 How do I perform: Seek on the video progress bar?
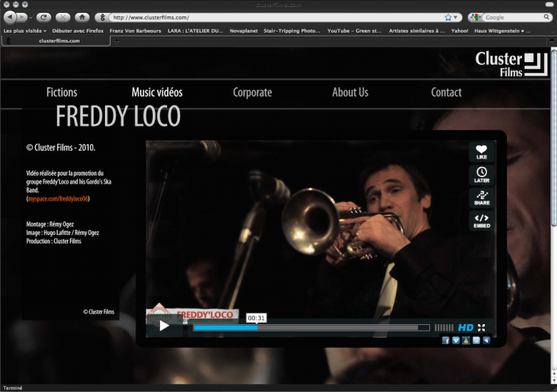click(311, 328)
